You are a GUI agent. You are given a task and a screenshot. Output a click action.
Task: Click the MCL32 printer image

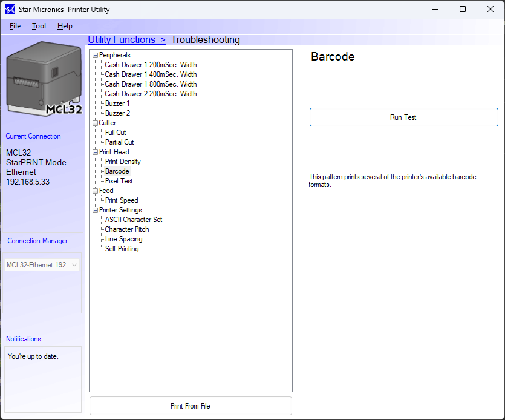point(44,79)
